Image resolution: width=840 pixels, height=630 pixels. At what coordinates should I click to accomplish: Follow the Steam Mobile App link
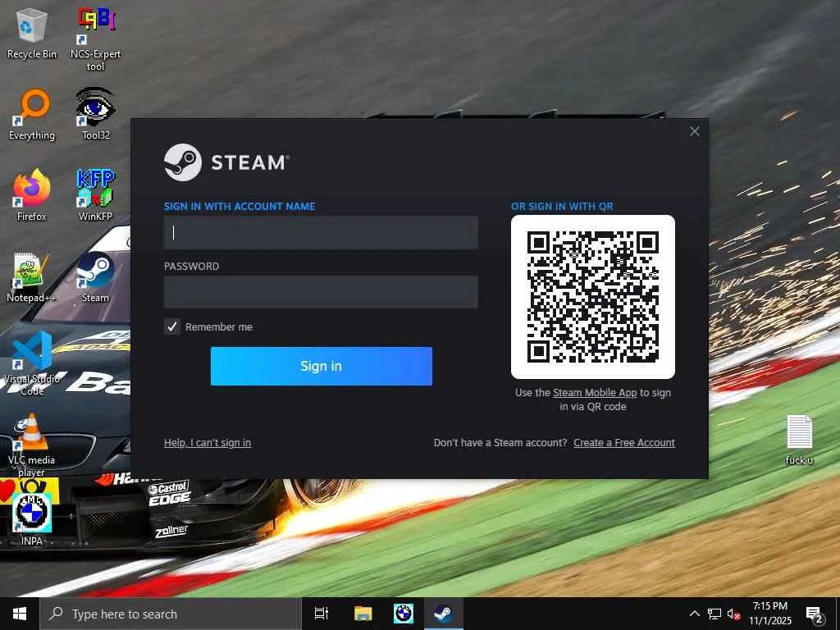tap(595, 393)
